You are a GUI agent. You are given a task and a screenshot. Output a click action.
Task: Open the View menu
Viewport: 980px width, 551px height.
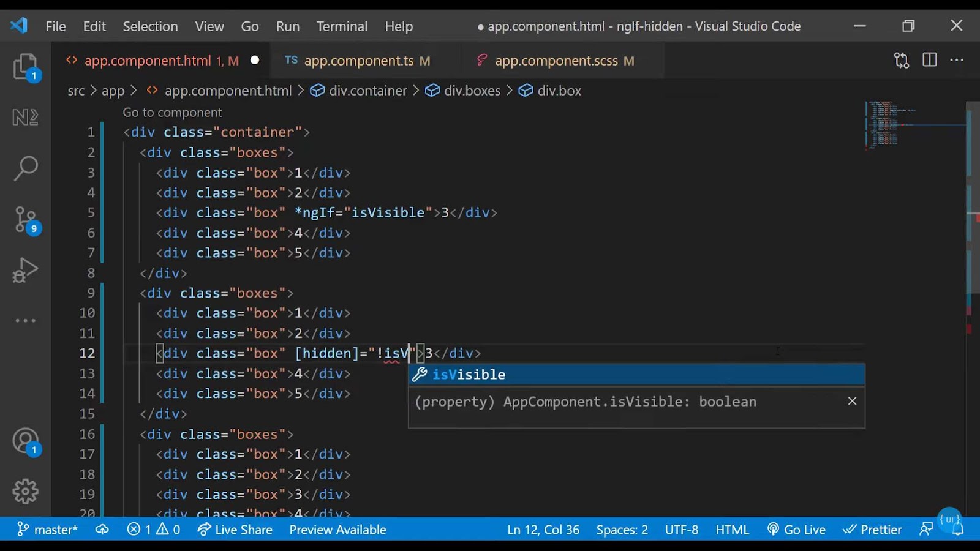click(x=209, y=26)
